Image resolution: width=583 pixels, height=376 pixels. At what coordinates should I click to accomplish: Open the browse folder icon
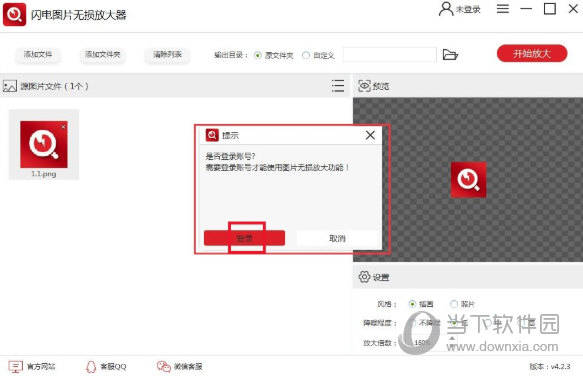[450, 55]
